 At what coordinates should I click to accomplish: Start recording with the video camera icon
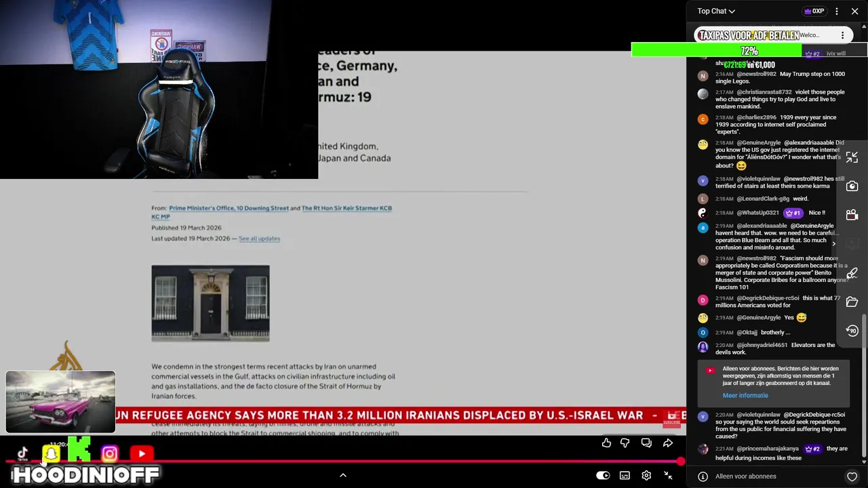[852, 215]
